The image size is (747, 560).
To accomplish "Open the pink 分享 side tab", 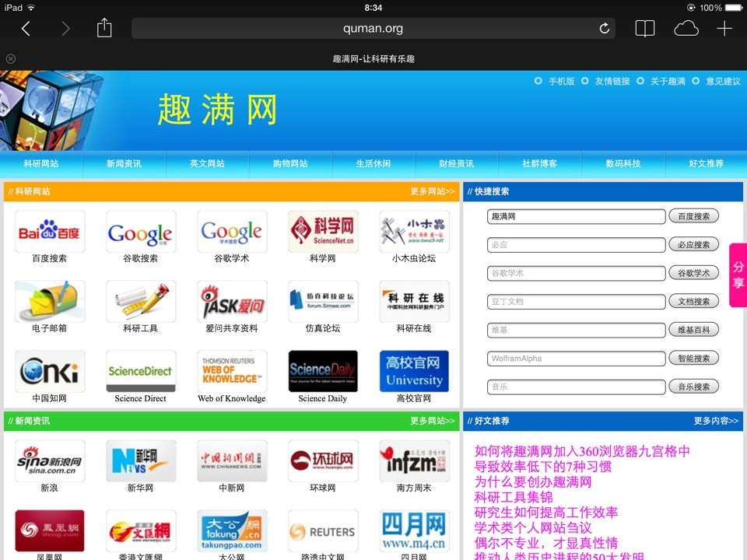I will (x=738, y=275).
